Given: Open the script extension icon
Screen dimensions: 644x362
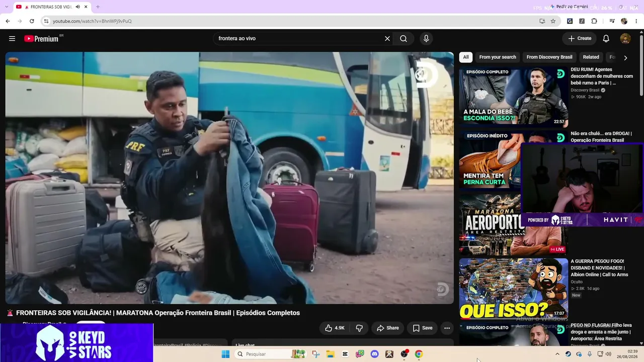Looking at the screenshot, I should (x=582, y=21).
